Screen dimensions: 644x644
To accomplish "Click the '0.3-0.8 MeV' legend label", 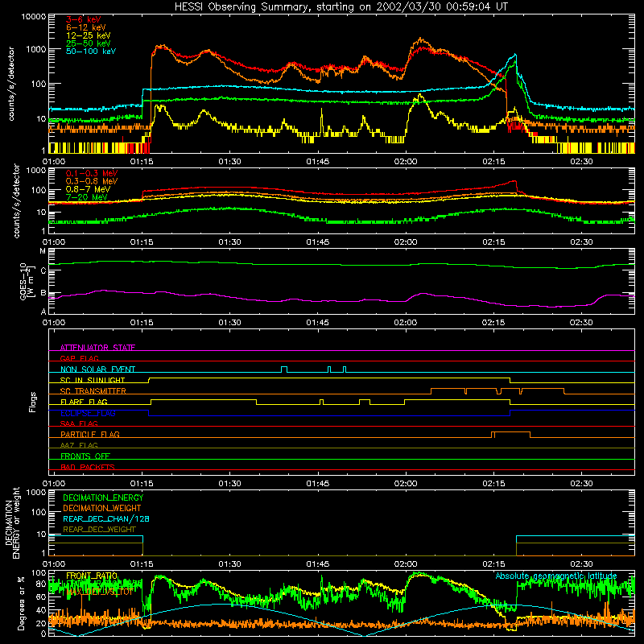I will (92, 181).
